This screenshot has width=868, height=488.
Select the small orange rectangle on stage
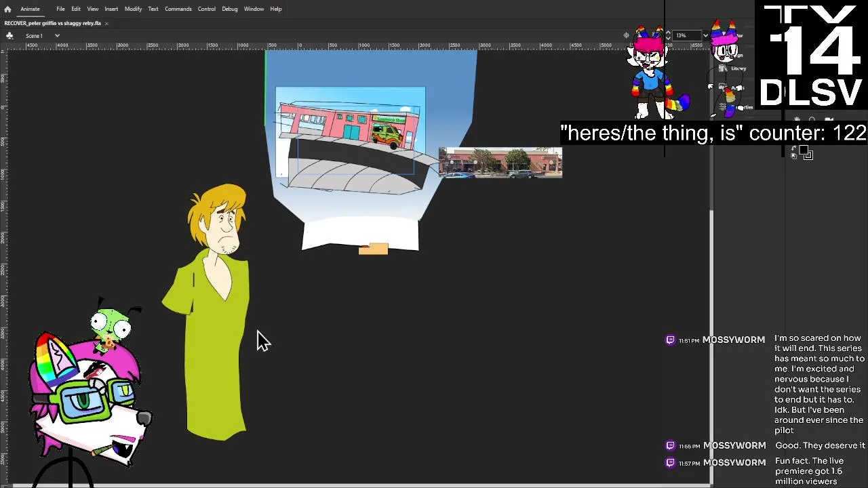pyautogui.click(x=374, y=249)
